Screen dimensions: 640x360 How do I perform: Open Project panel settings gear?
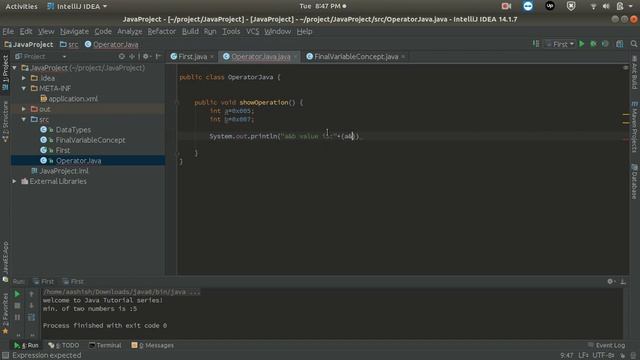146,56
